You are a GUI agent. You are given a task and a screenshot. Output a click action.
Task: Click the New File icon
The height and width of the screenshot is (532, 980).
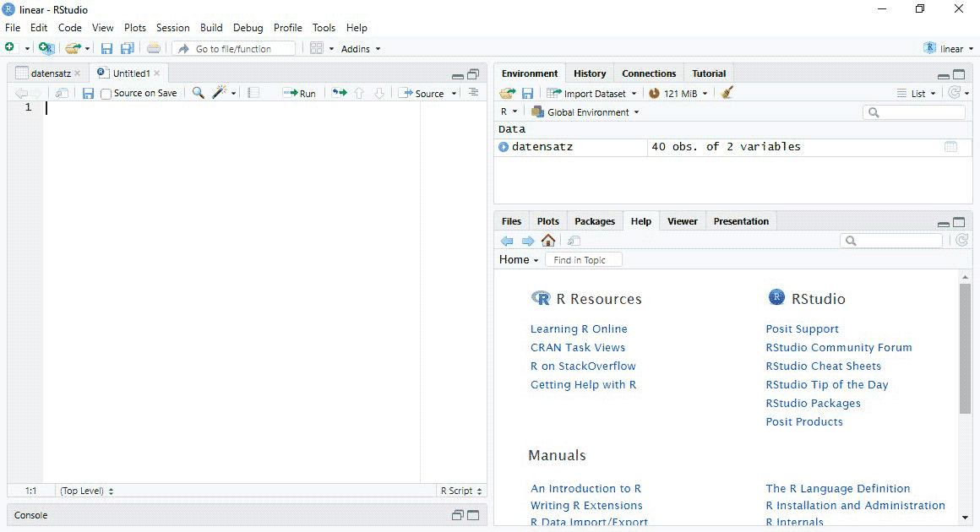coord(9,48)
